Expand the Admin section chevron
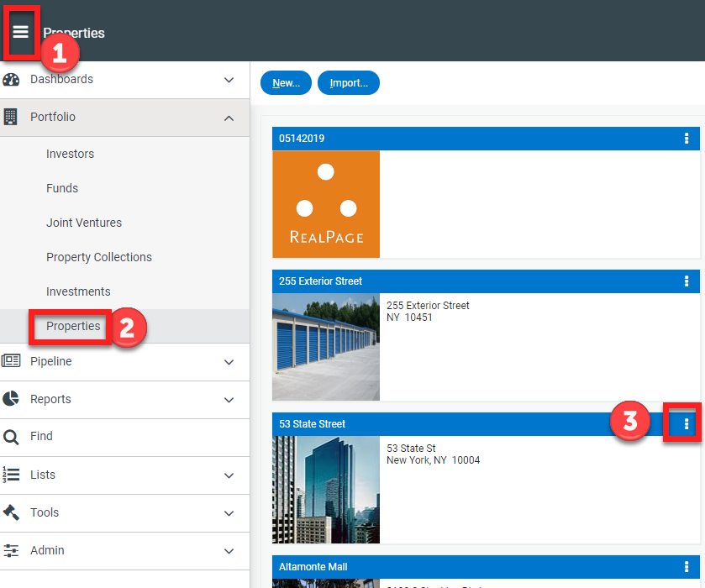This screenshot has height=588, width=705. 229,551
